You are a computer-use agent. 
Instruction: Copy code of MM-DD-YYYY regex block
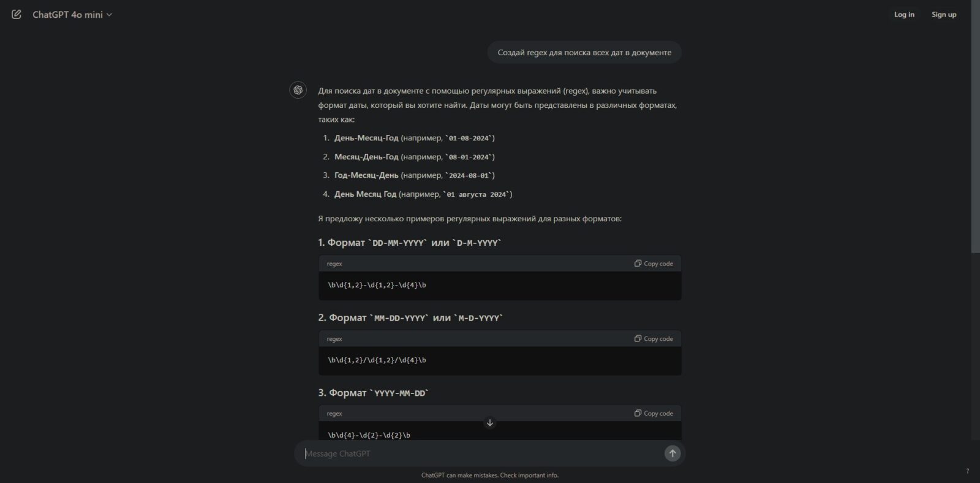pyautogui.click(x=654, y=338)
